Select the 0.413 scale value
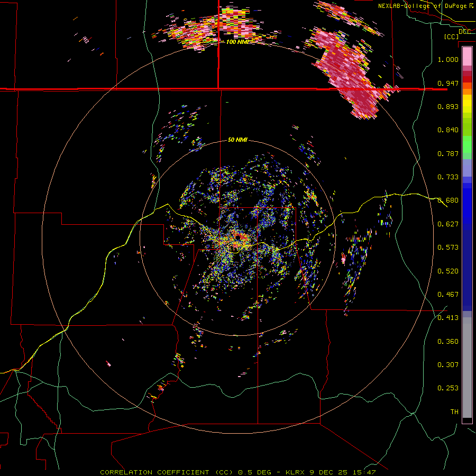Image resolution: width=476 pixels, height=476 pixels. (x=448, y=318)
